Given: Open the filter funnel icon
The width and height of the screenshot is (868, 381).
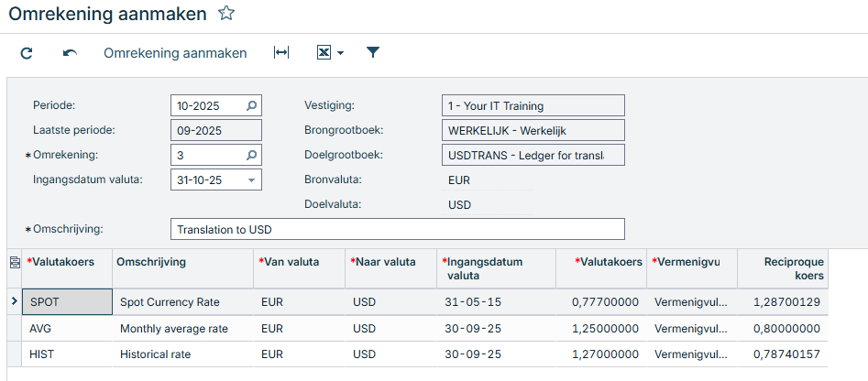Looking at the screenshot, I should tap(373, 53).
